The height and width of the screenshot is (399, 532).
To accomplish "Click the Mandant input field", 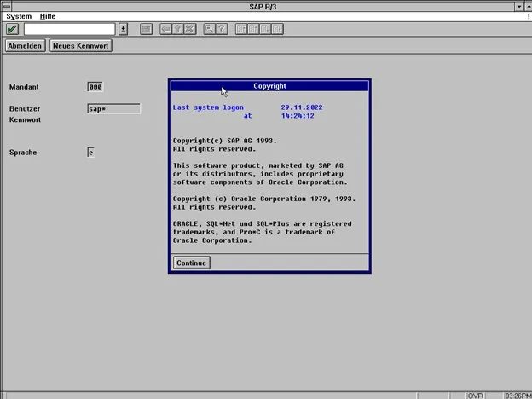I will pos(95,87).
